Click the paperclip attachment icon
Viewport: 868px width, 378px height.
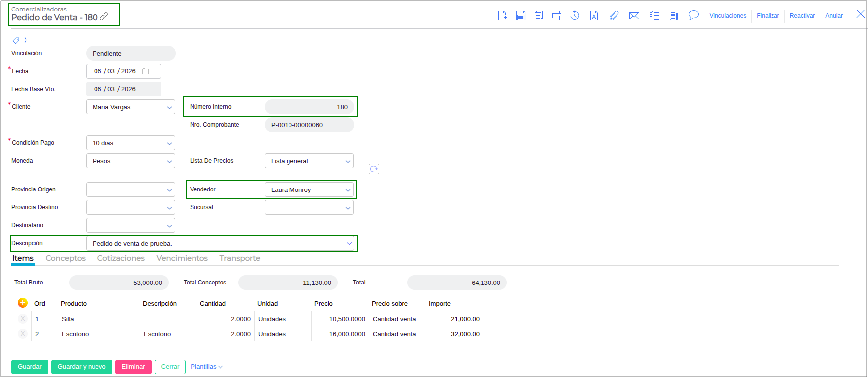coord(614,16)
